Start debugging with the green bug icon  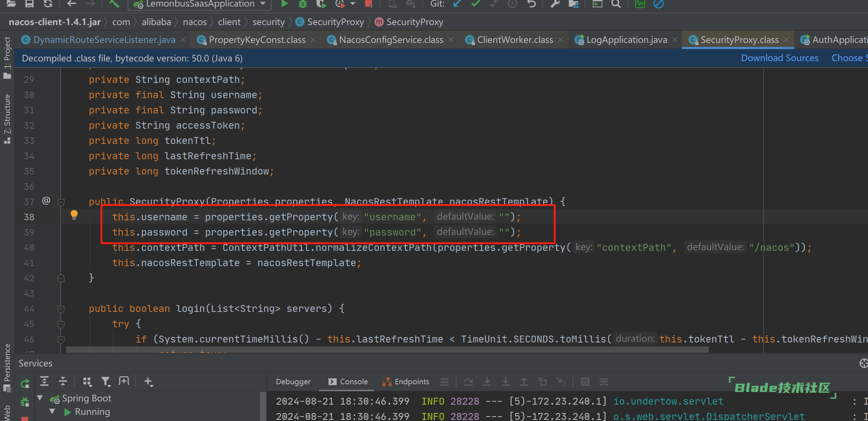pos(302,4)
